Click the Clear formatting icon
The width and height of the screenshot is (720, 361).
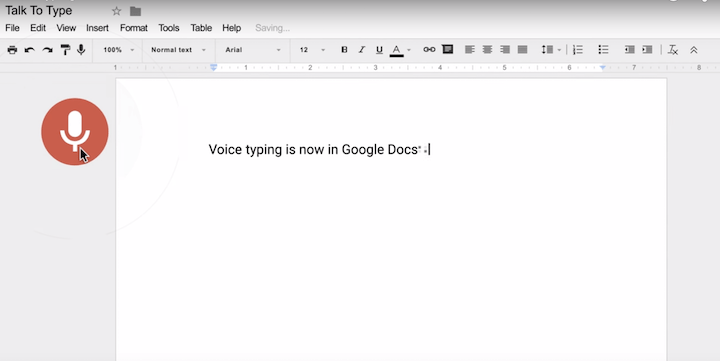[x=673, y=50]
